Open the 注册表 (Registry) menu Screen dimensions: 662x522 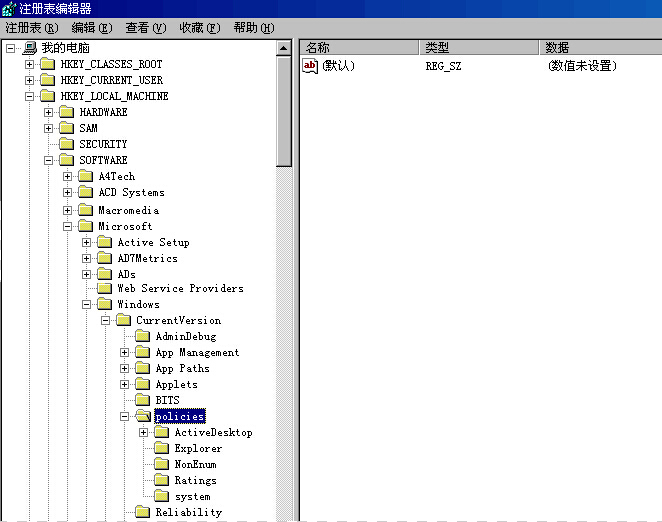[32, 28]
